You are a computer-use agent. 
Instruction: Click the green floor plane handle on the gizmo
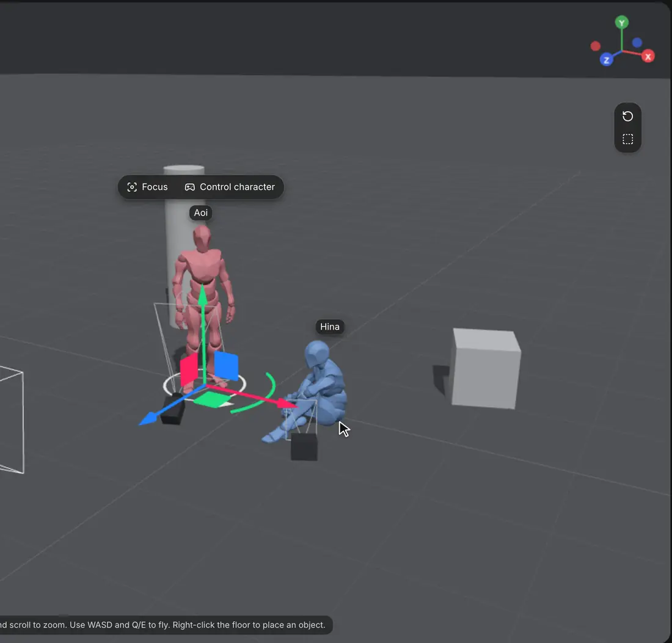212,399
